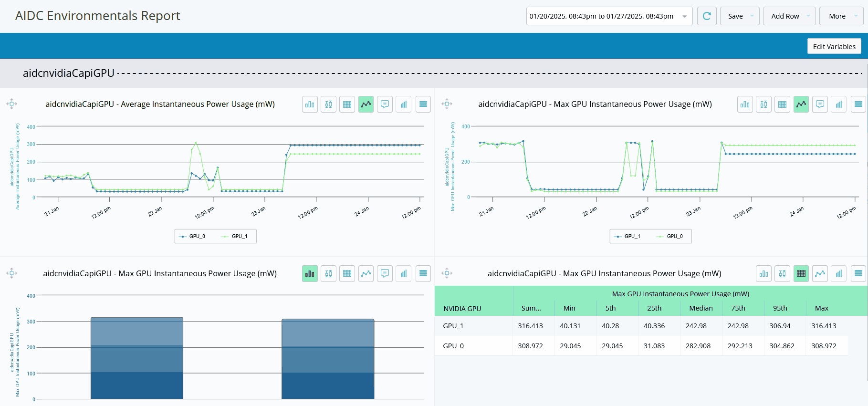Switch the Max GPU line-chart panel to box plot
This screenshot has width=868, height=406.
click(x=763, y=104)
